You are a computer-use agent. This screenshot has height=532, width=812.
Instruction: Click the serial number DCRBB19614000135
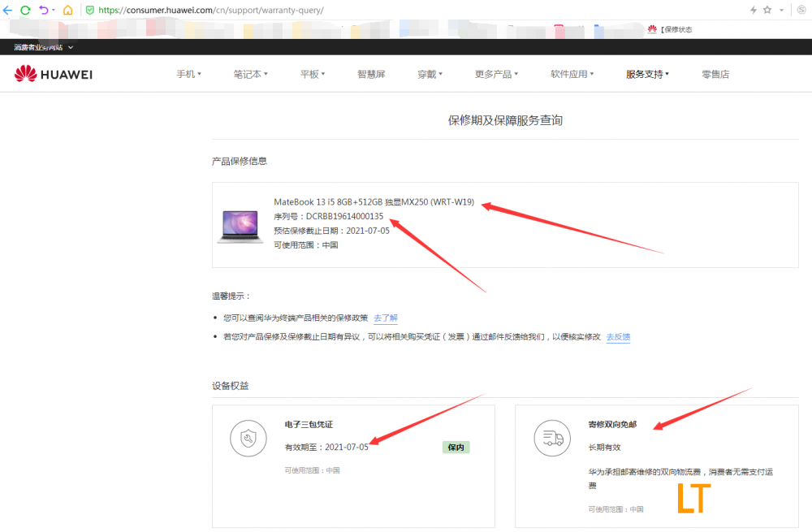[344, 216]
